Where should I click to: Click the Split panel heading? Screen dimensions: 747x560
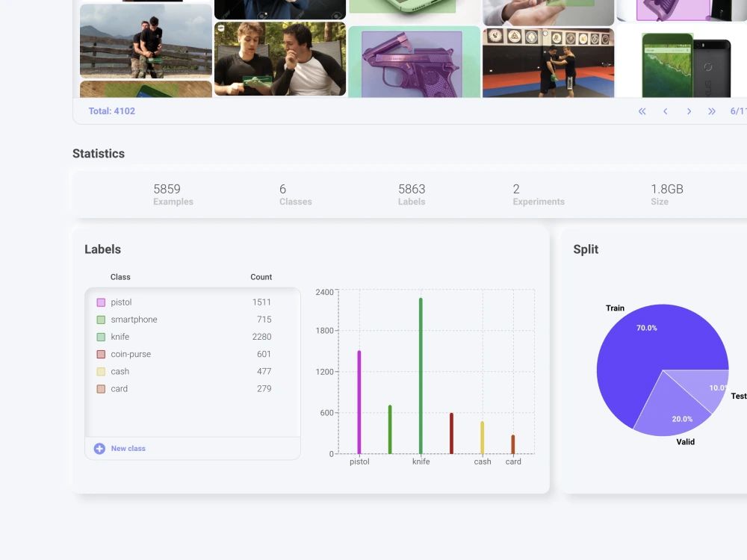click(x=586, y=249)
